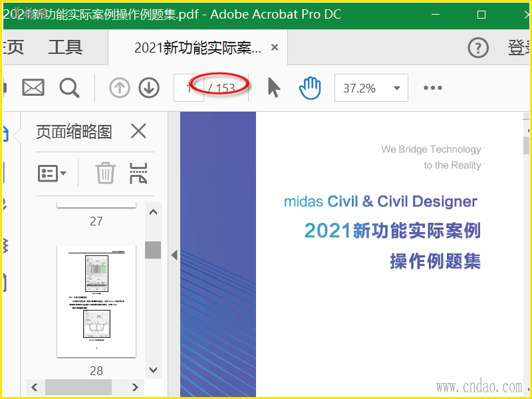Click the thumbnail panel vertical scroll thumb

tap(153, 250)
